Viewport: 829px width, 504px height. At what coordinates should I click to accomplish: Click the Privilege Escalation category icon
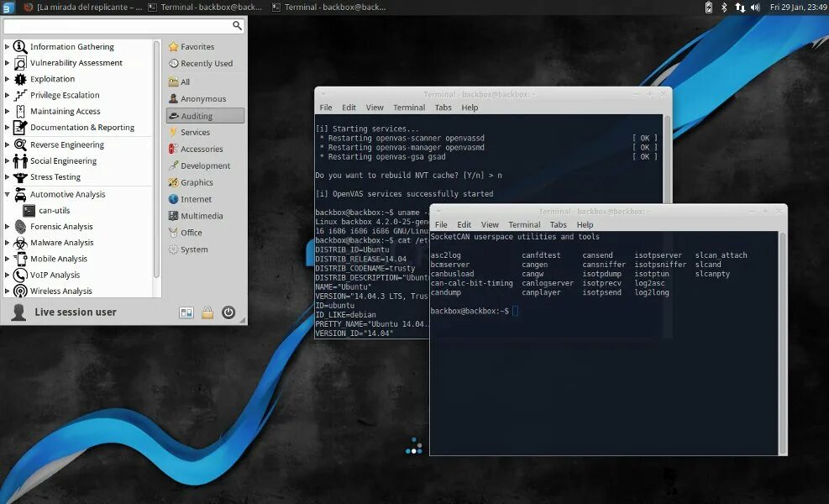(x=20, y=95)
